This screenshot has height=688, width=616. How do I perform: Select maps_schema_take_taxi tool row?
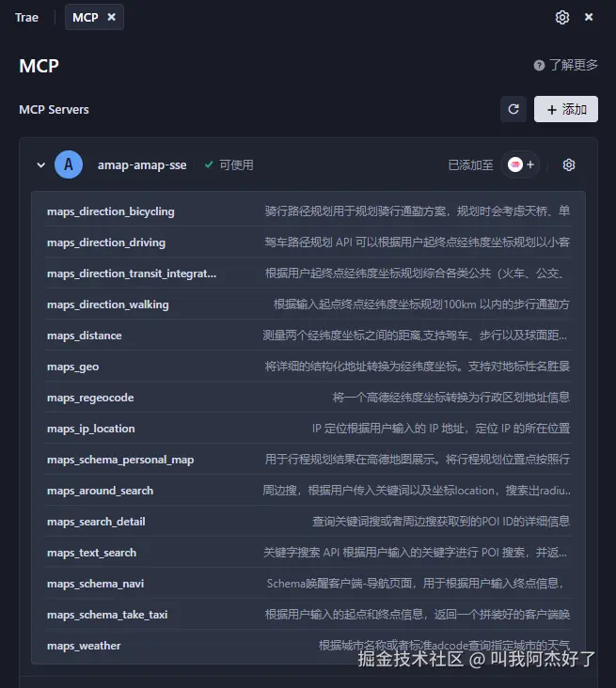[x=308, y=615]
